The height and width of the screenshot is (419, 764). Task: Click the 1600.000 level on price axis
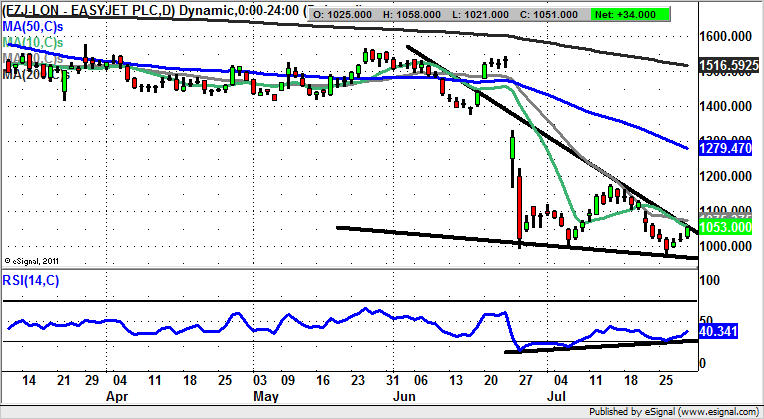coord(725,37)
